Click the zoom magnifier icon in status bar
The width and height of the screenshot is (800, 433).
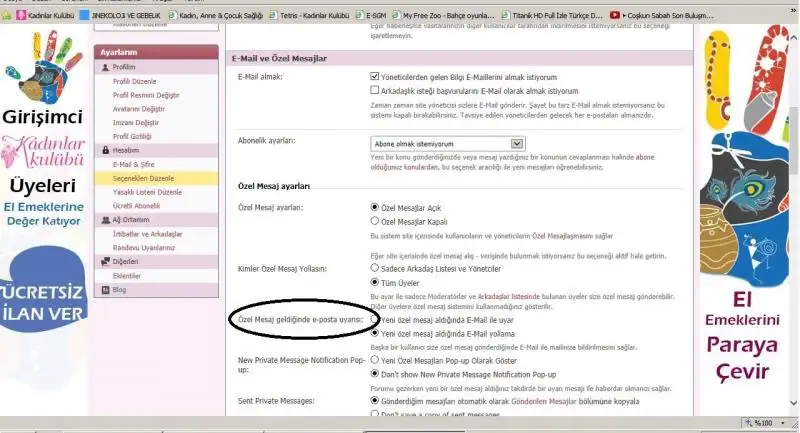(x=748, y=424)
